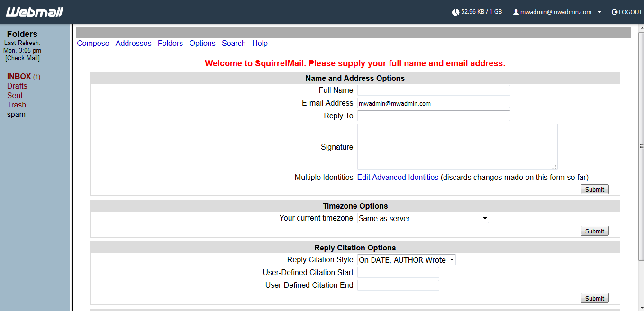This screenshot has height=311, width=644.
Task: Open the current timezone dropdown
Action: coord(423,218)
